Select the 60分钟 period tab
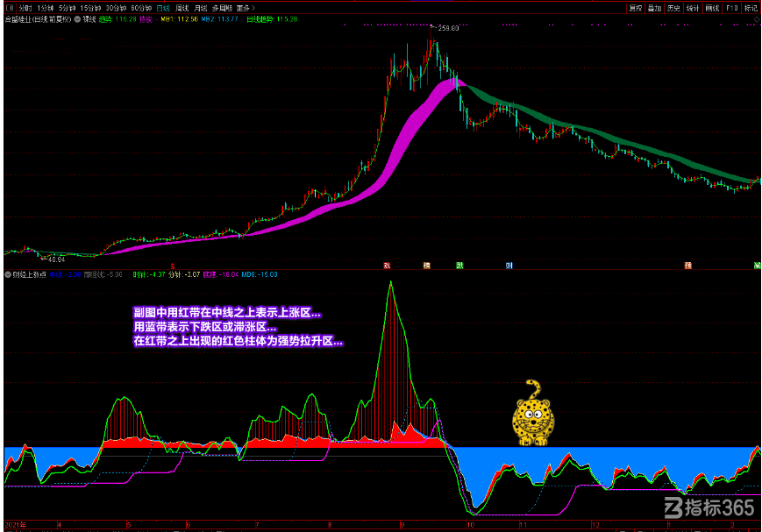The image size is (762, 532). click(141, 8)
